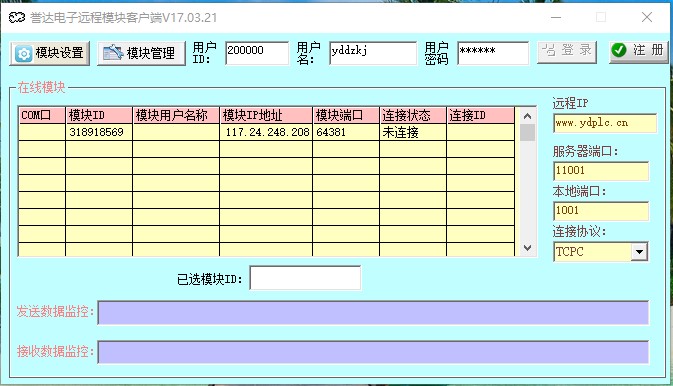This screenshot has height=386, width=673.
Task: Select module port cell 64381
Action: coord(346,132)
